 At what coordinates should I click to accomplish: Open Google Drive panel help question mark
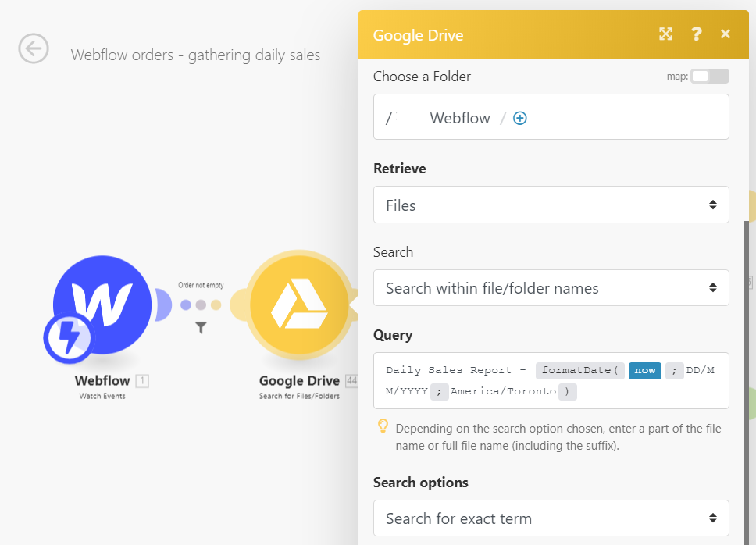point(696,34)
